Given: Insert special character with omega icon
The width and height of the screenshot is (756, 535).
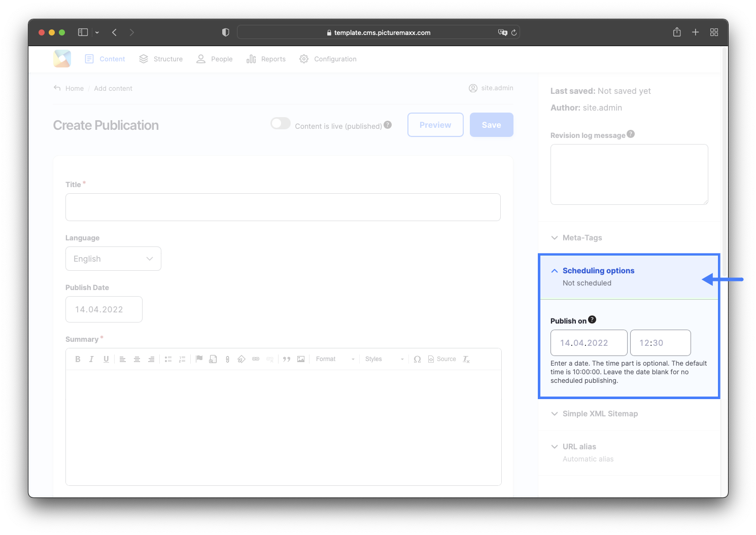Looking at the screenshot, I should pyautogui.click(x=417, y=359).
